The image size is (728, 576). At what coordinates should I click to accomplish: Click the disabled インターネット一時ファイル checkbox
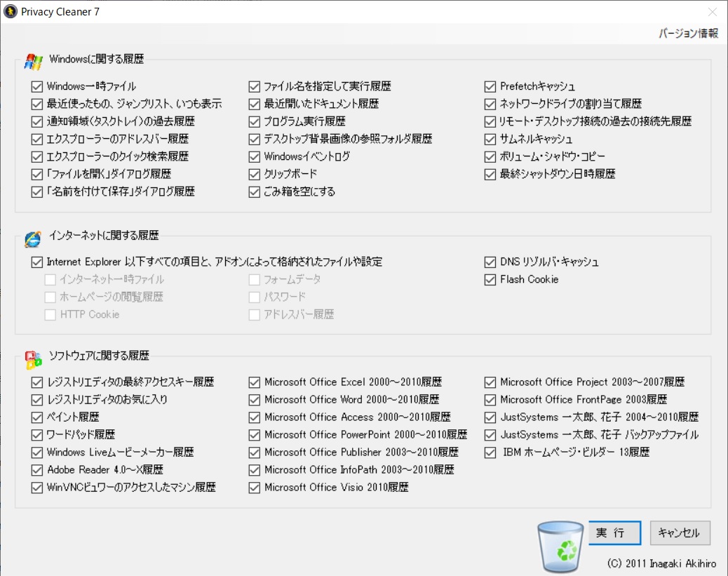(x=50, y=280)
